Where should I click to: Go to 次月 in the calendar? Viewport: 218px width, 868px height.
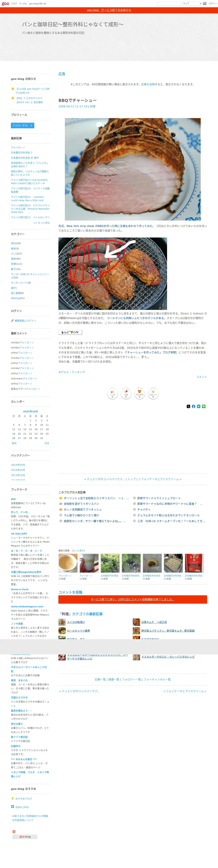tap(47, 443)
